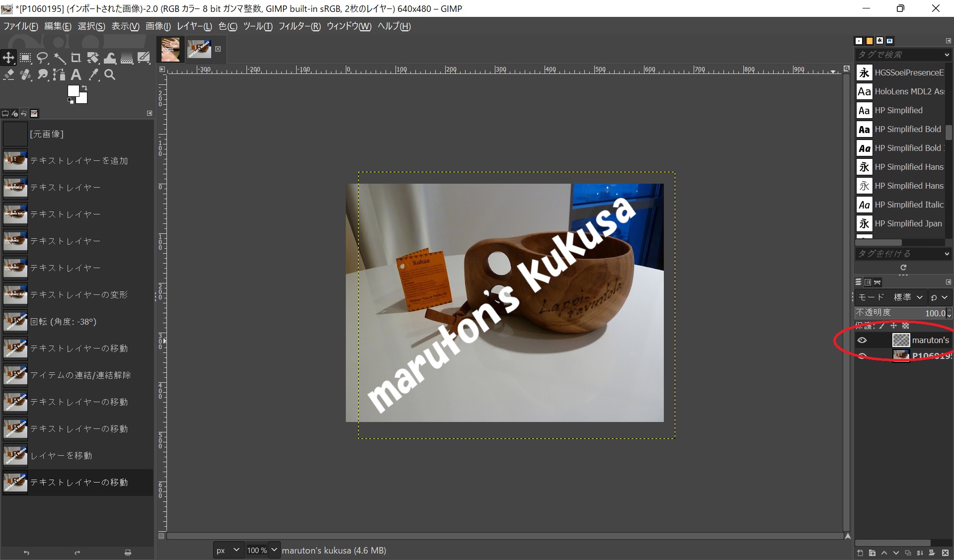Select the Text tool
The width and height of the screenshot is (954, 560).
coord(76,75)
